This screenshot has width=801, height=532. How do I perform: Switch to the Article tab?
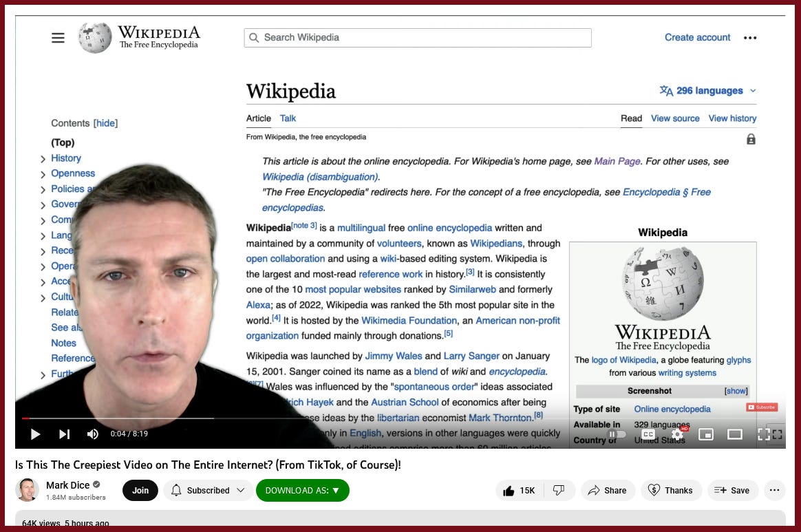(x=259, y=118)
